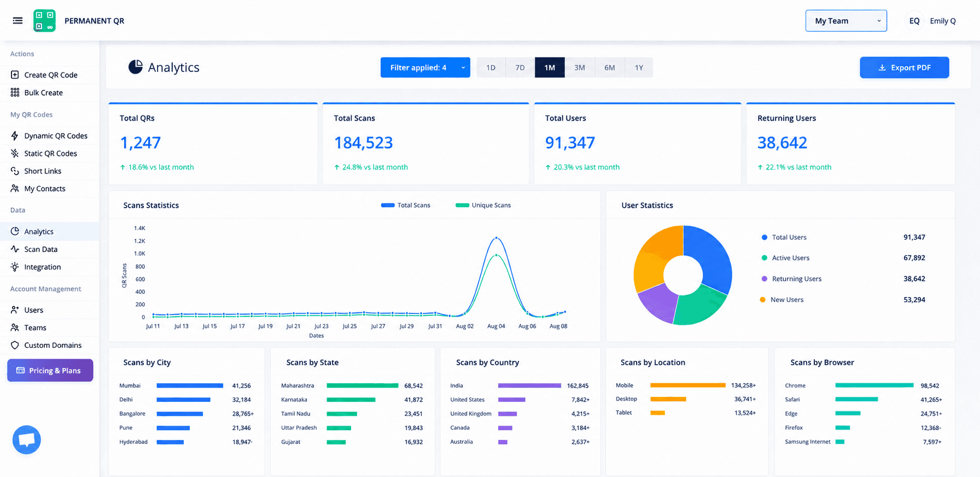This screenshot has height=477, width=980.
Task: Click the Total Scans value 184,523
Action: [x=363, y=142]
